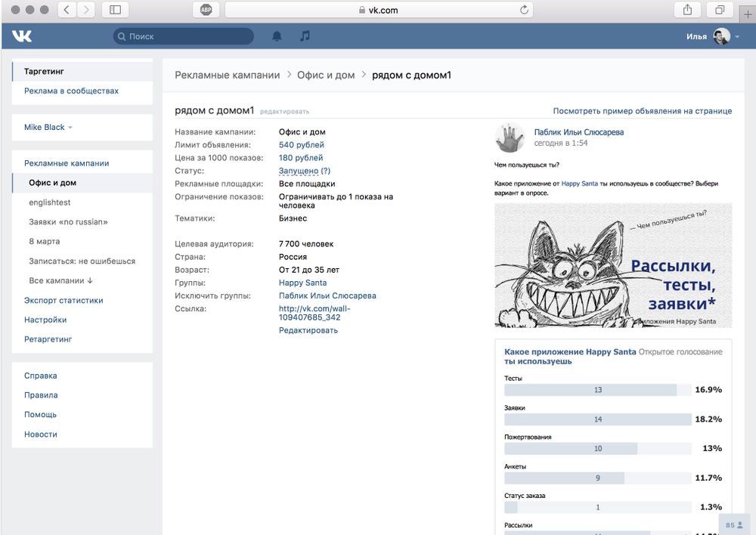
Task: Vote for Пожертвования poll bar
Action: click(598, 448)
